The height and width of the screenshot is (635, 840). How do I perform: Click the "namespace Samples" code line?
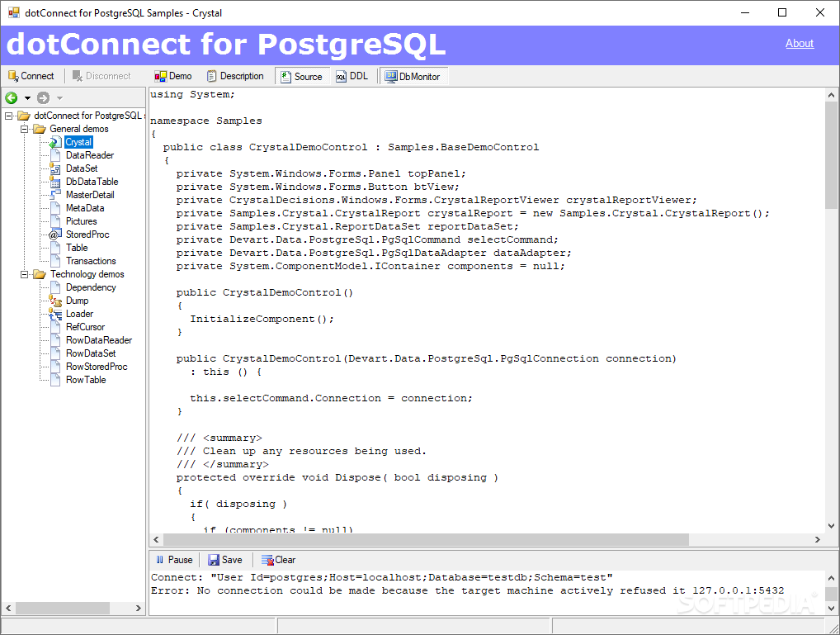[x=206, y=121]
